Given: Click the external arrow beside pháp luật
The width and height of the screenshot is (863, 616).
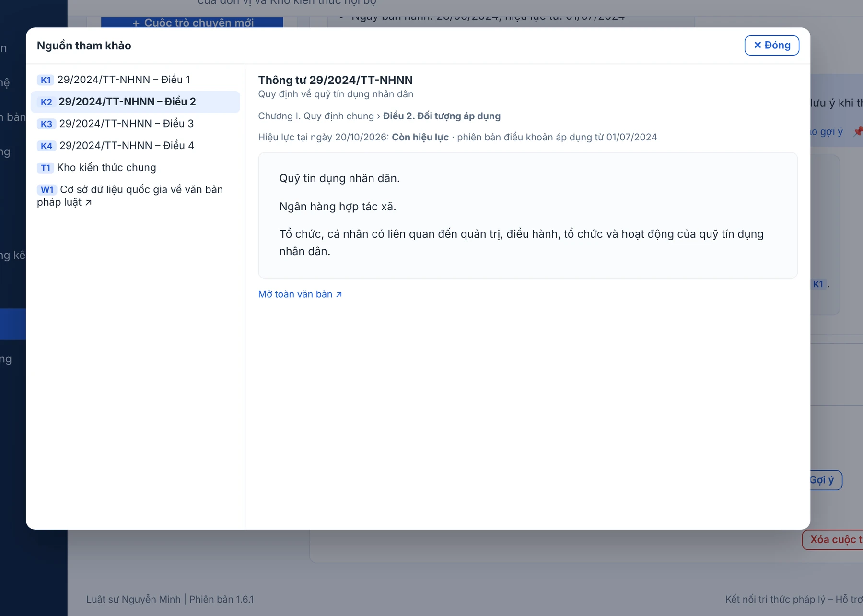Looking at the screenshot, I should coord(88,203).
